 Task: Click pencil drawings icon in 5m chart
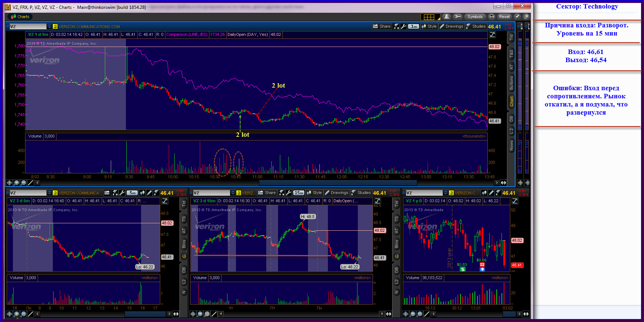149,193
